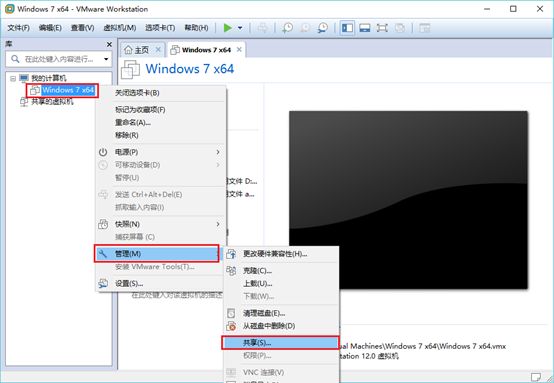Open the 帮助(H) menu

tap(196, 28)
